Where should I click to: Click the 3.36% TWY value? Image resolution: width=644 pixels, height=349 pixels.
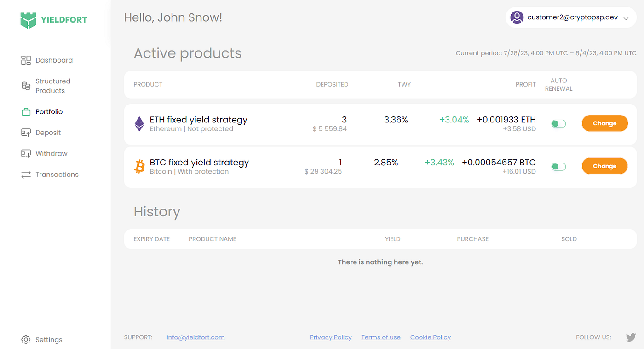396,120
